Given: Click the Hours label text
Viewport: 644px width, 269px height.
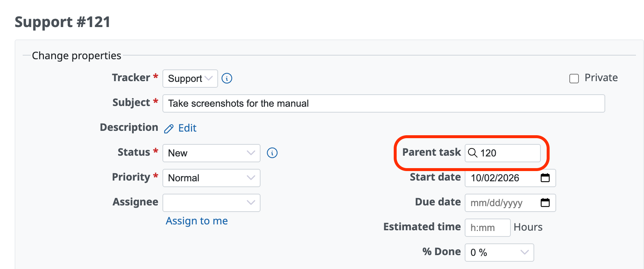Looking at the screenshot, I should (528, 227).
